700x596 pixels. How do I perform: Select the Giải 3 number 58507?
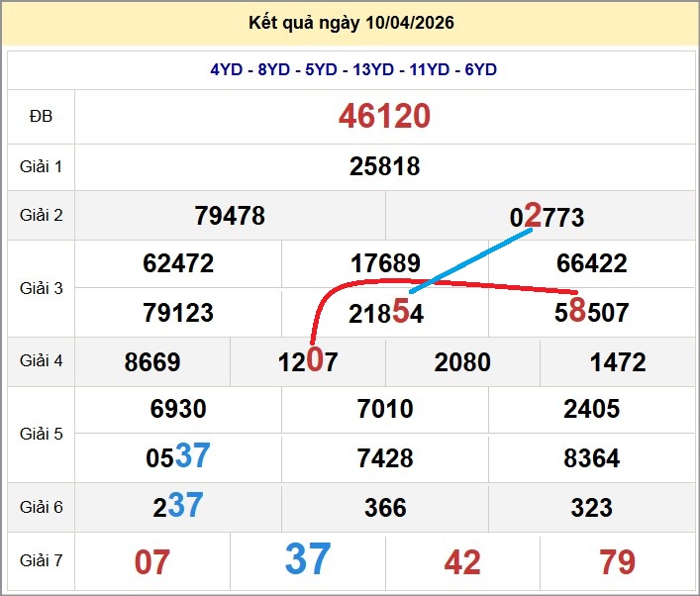pyautogui.click(x=591, y=313)
